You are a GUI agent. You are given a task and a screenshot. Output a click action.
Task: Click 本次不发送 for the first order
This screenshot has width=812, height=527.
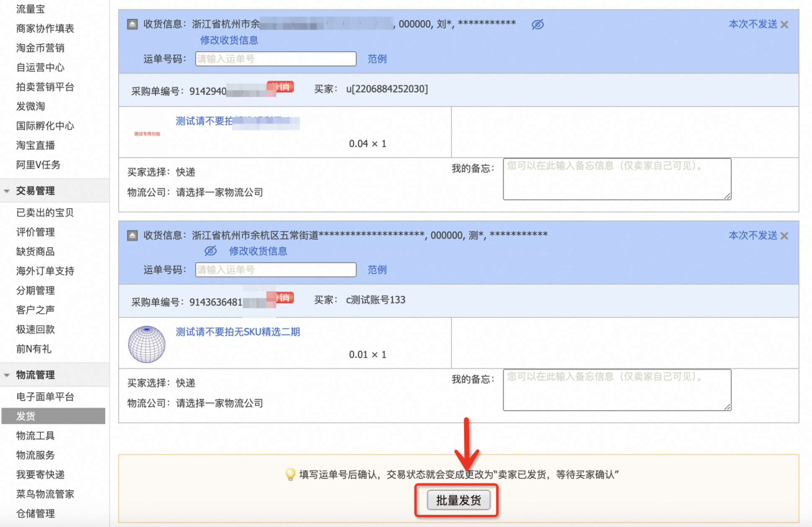pyautogui.click(x=753, y=24)
